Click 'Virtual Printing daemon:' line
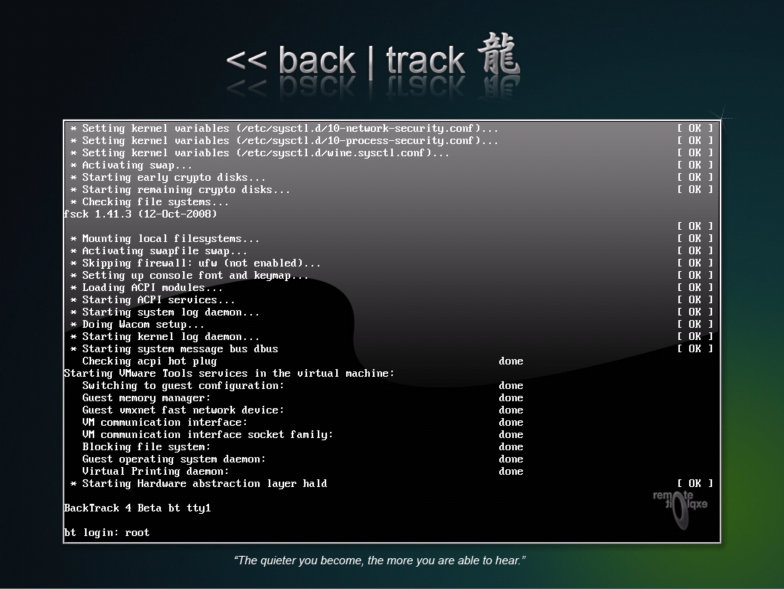This screenshot has height=589, width=784. coord(156,472)
